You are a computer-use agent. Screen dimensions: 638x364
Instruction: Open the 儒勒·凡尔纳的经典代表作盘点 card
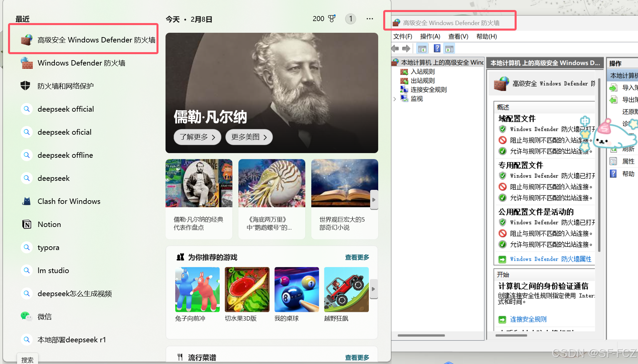199,199
